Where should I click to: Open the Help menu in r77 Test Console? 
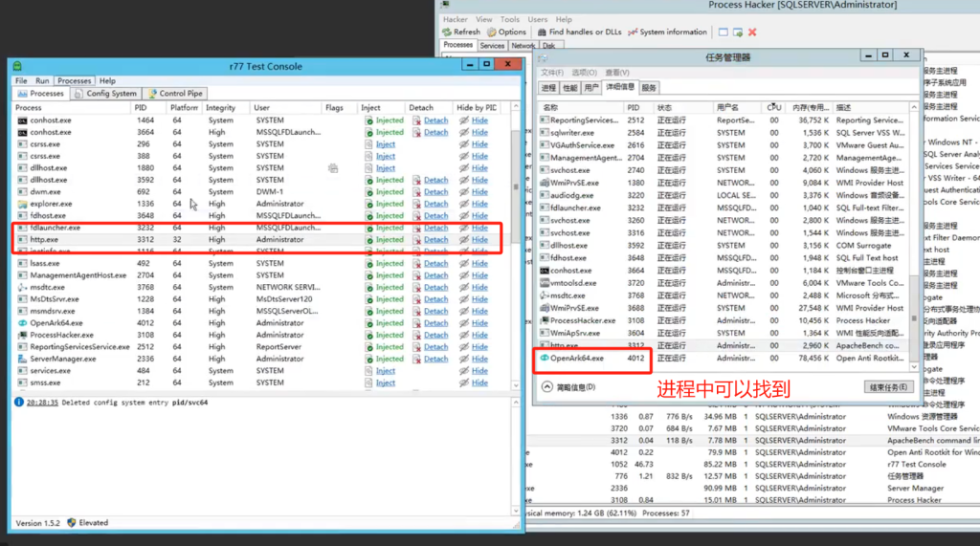pyautogui.click(x=107, y=80)
